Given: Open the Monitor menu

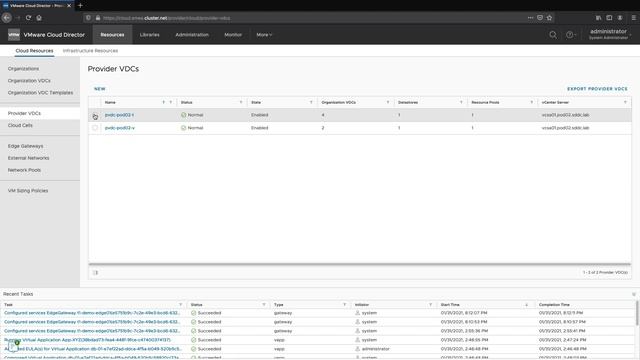Looking at the screenshot, I should 233,35.
